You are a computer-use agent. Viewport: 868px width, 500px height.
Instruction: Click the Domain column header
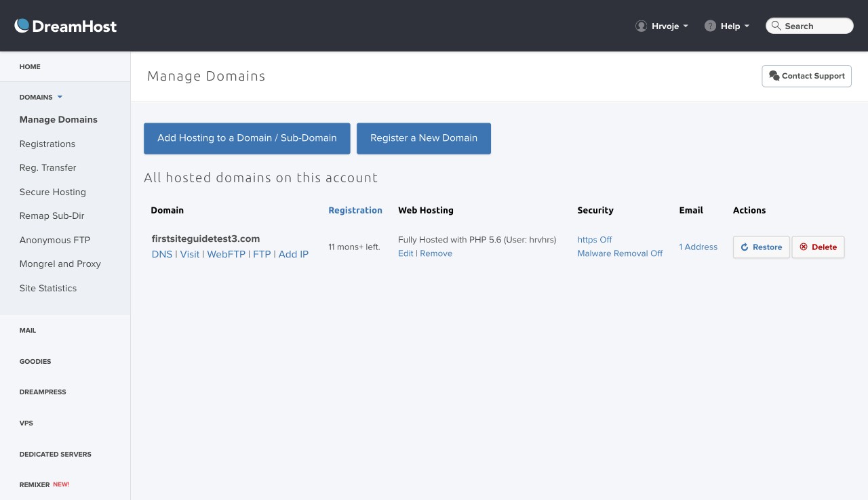click(x=167, y=210)
